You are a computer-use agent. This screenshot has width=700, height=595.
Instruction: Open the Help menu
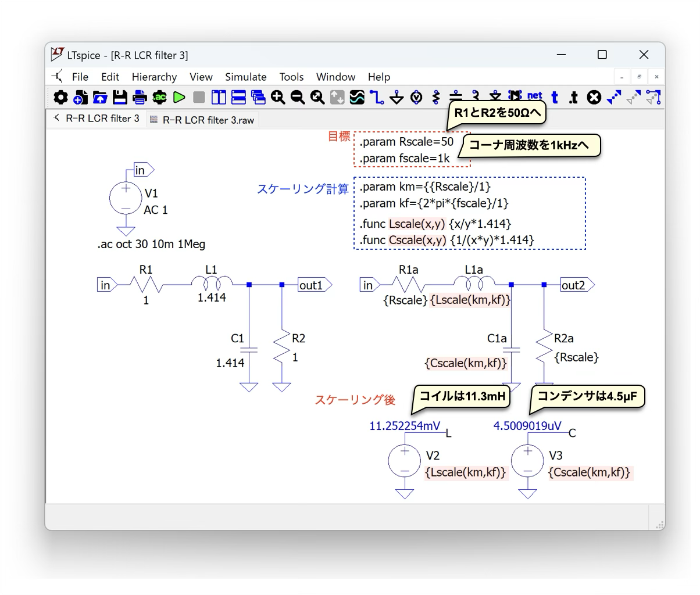(x=379, y=77)
